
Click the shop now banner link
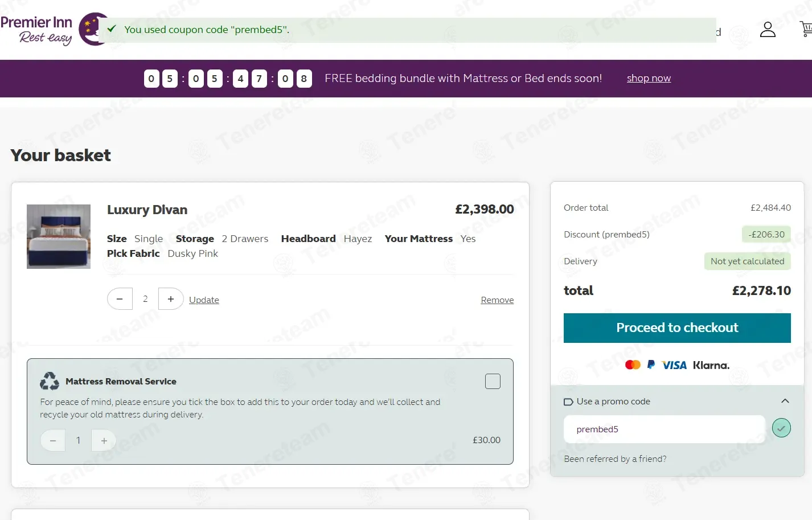pos(649,78)
